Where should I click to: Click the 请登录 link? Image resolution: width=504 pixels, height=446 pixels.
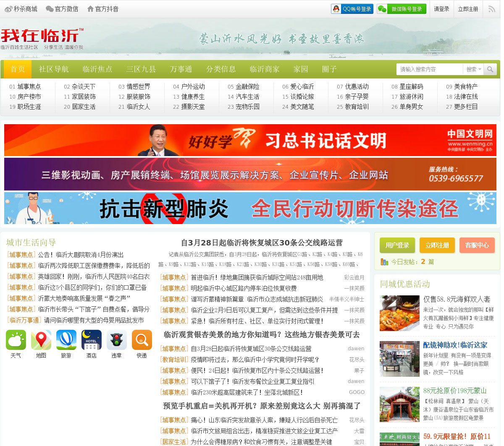pos(441,9)
